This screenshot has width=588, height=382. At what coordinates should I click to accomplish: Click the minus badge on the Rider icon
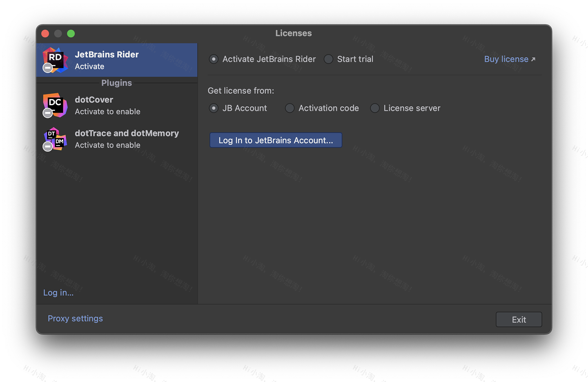tap(47, 67)
